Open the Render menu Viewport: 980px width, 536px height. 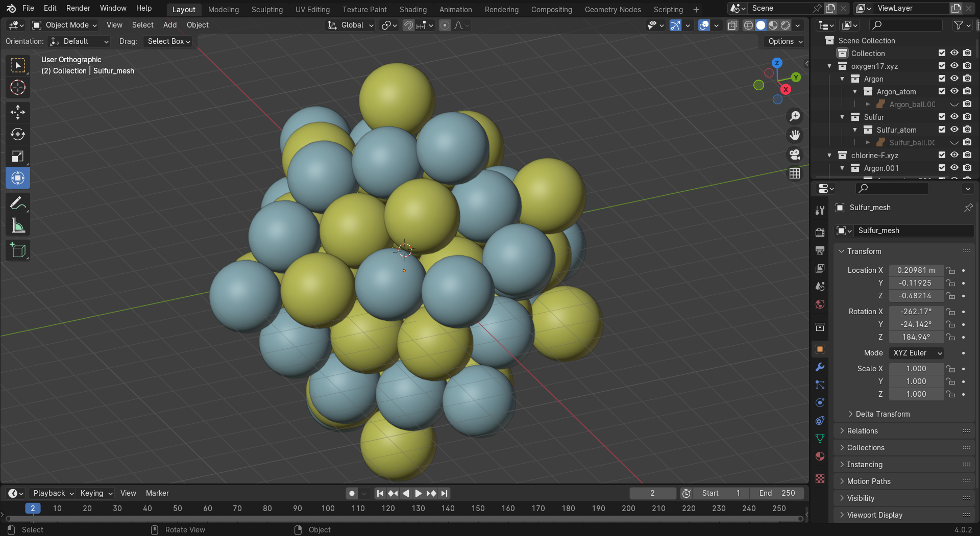point(78,8)
